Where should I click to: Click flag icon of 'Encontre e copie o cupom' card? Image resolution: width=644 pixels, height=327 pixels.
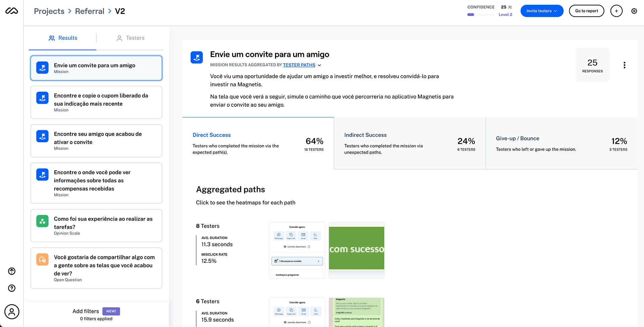click(42, 98)
